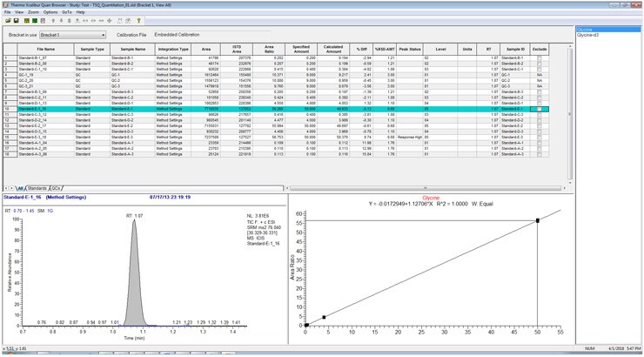
Task: Click the Calculated Amount column header
Action: pyautogui.click(x=332, y=50)
